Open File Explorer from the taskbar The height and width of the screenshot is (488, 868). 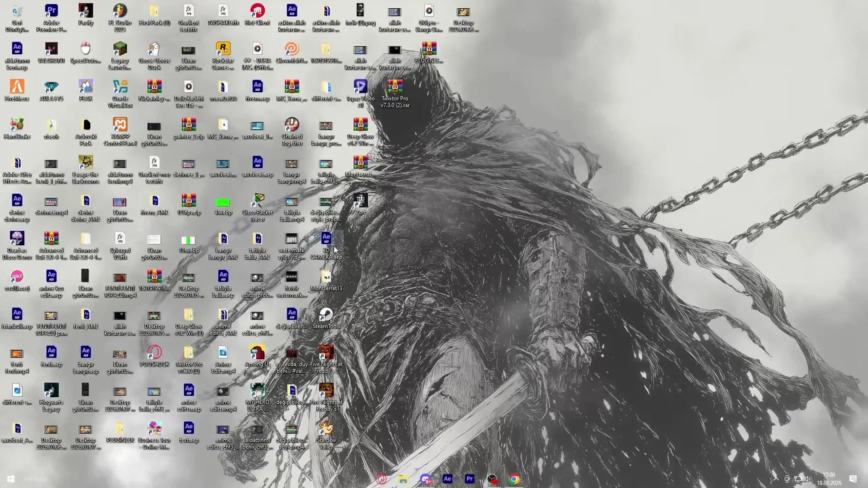coord(403,479)
